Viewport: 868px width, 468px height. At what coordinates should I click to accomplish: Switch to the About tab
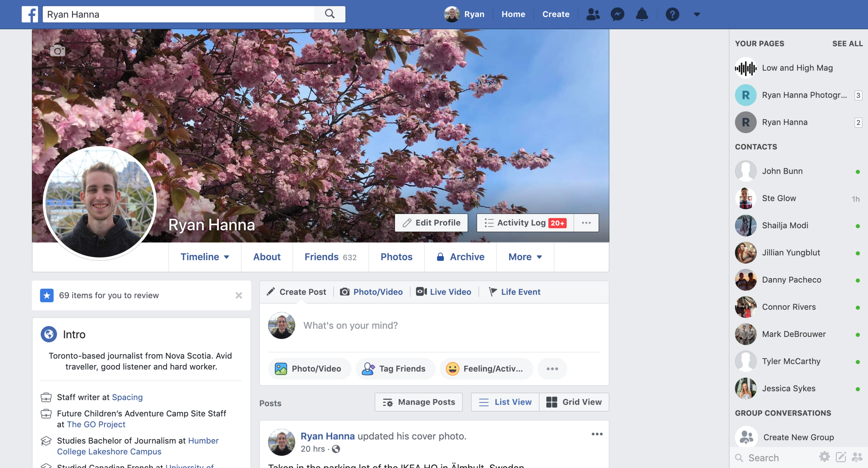(x=267, y=257)
